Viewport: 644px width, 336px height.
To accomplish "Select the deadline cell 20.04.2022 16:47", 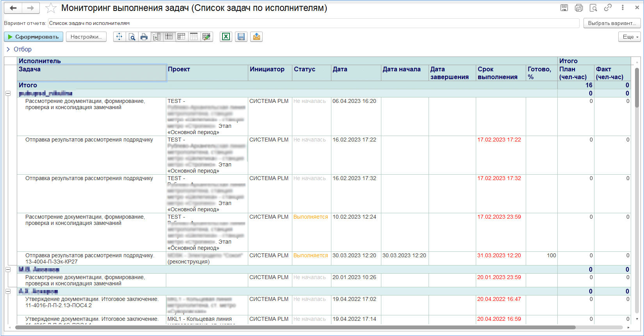I will pos(501,305).
